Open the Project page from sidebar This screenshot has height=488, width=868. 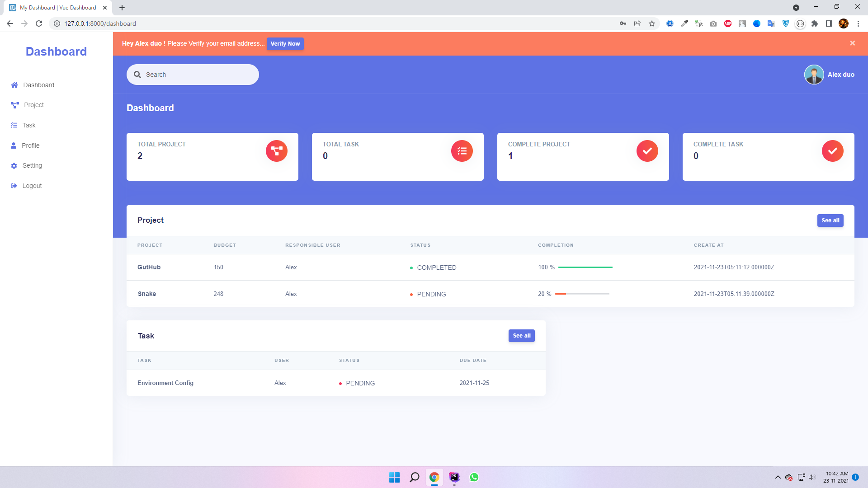33,105
